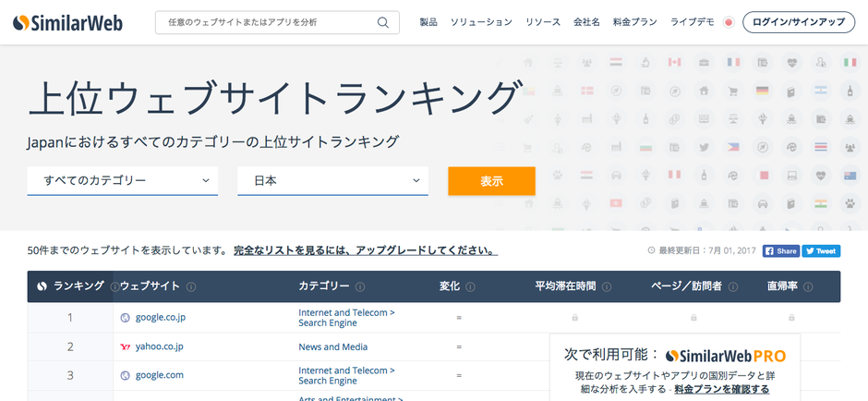Click the orange 表示 button
868x401 pixels.
click(x=491, y=181)
